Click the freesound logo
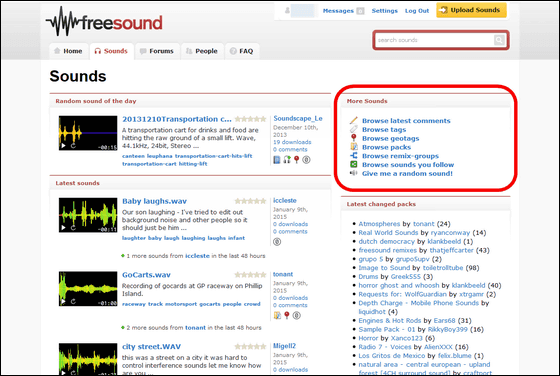The width and height of the screenshot is (560, 376). tap(104, 21)
